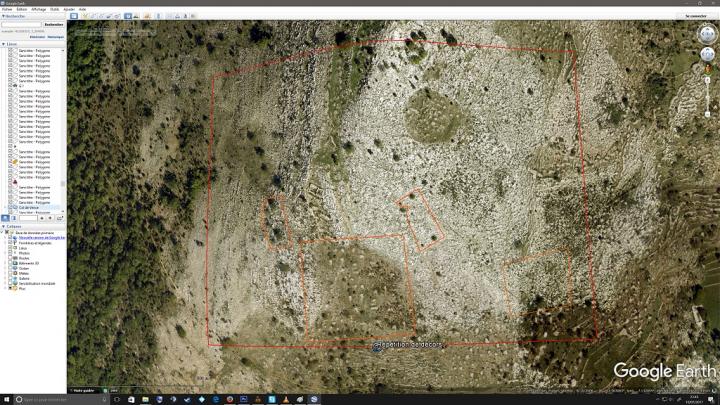This screenshot has height=405, width=720.
Task: Open the Ajouter menu
Action: click(x=69, y=9)
